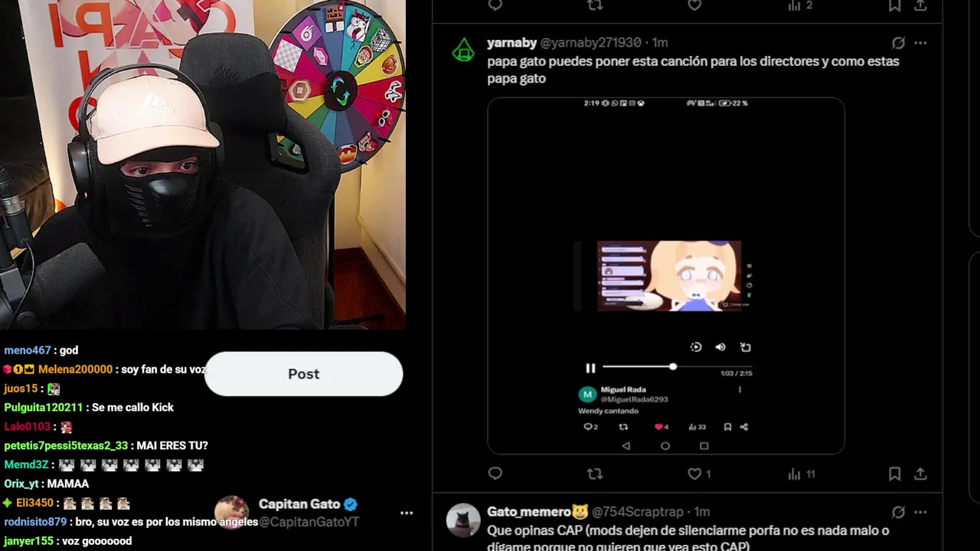The width and height of the screenshot is (980, 551).
Task: Pause the embedded video
Action: pos(590,368)
